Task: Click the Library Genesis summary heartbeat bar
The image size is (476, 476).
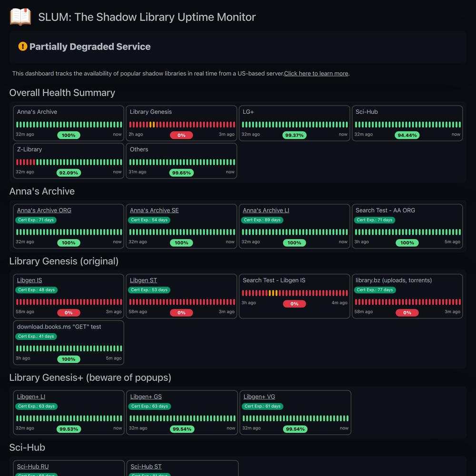Action: click(x=182, y=124)
